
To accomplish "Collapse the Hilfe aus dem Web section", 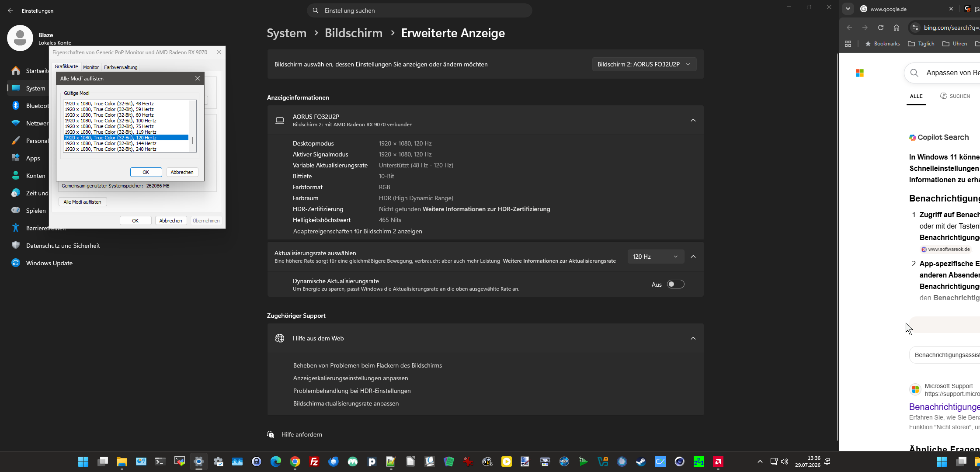I will coord(693,338).
